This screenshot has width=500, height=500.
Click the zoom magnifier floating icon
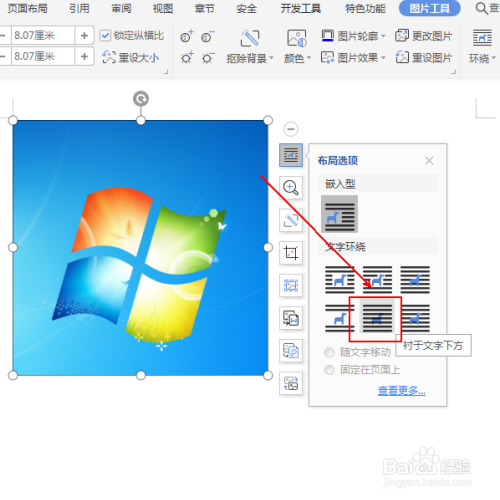click(291, 187)
